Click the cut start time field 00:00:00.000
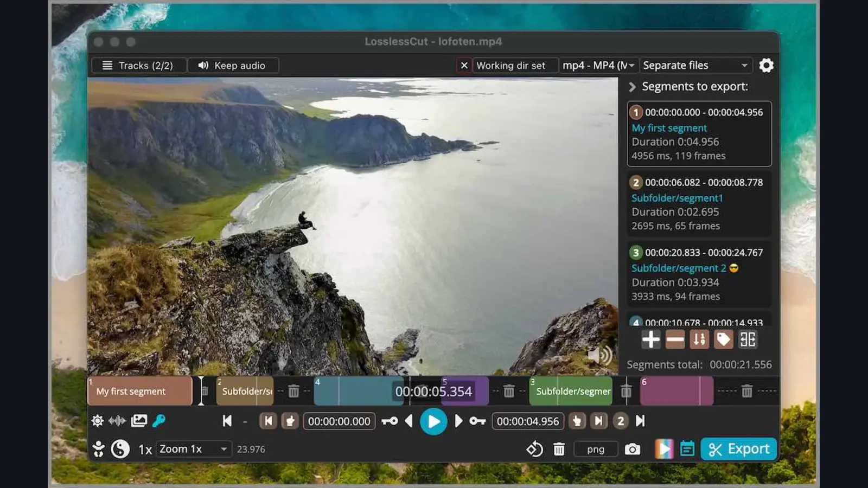Screen dimensions: 868x488 [x=339, y=421]
